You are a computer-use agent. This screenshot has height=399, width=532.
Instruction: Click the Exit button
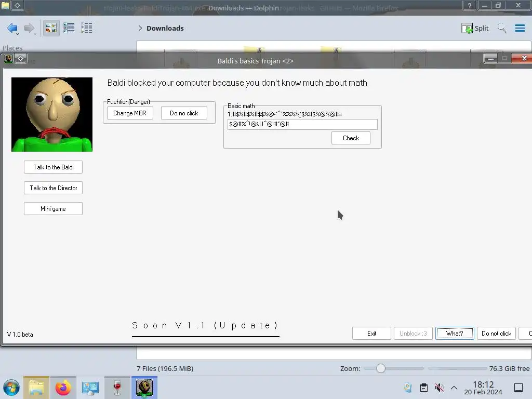(x=371, y=333)
